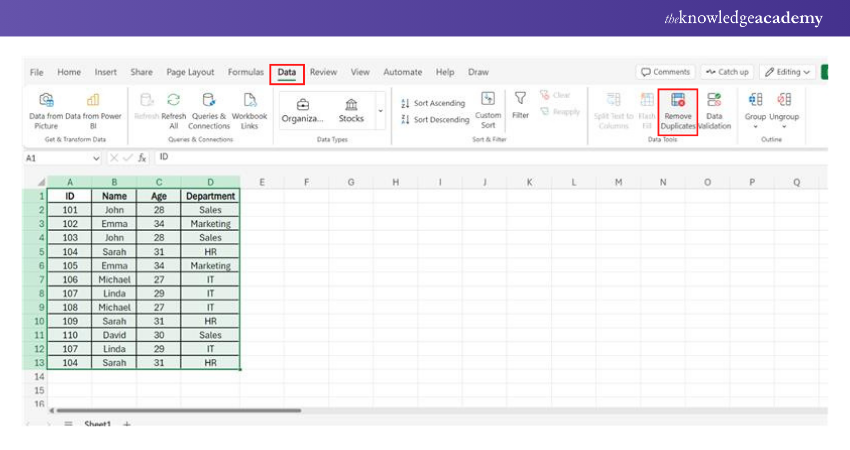The width and height of the screenshot is (850, 450).
Task: Select Data from Picture
Action: point(45,100)
